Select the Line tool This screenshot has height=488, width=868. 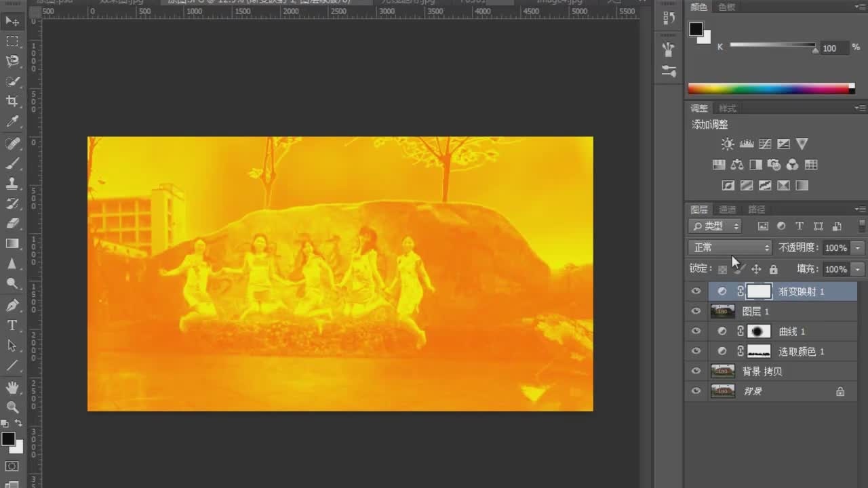12,365
